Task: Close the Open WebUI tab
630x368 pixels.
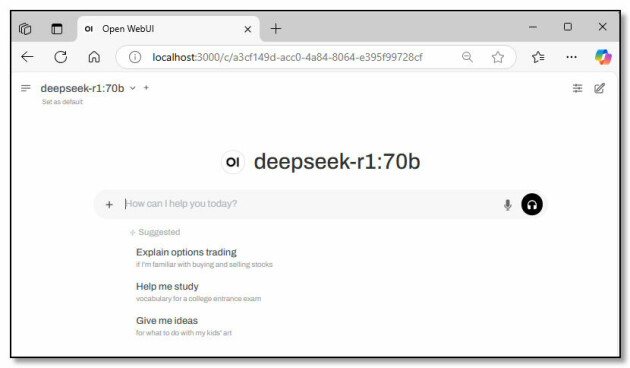Action: [x=248, y=29]
